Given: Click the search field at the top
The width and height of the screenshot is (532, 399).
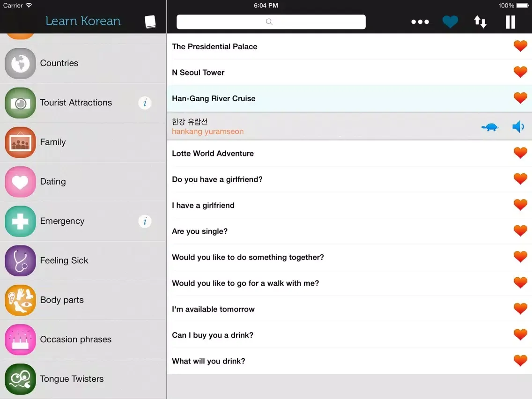Looking at the screenshot, I should (x=271, y=22).
